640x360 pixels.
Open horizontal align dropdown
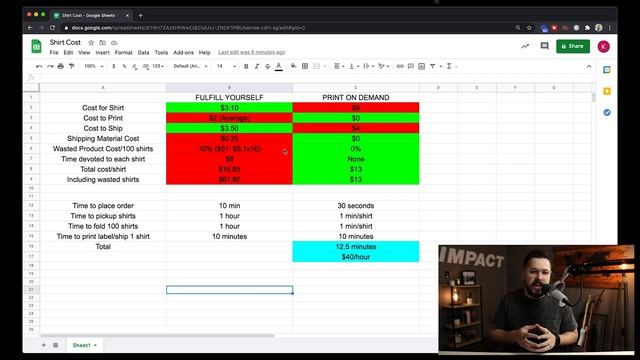(x=339, y=66)
